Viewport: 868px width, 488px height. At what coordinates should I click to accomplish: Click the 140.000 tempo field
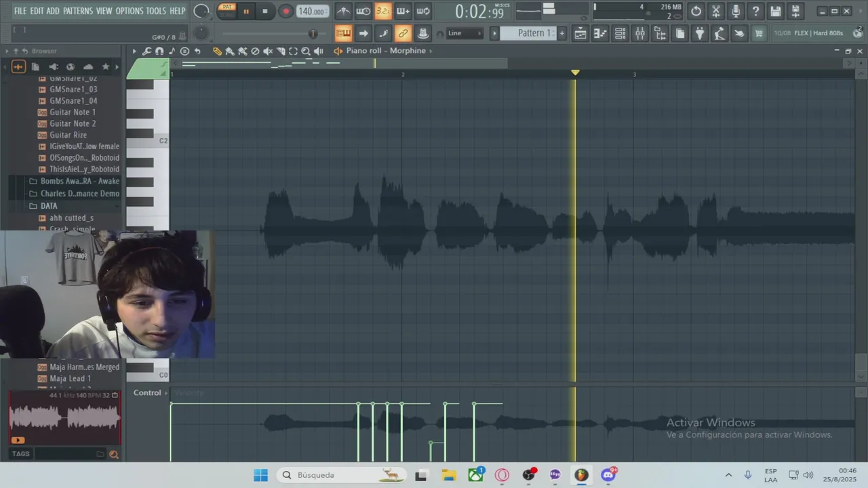click(312, 11)
